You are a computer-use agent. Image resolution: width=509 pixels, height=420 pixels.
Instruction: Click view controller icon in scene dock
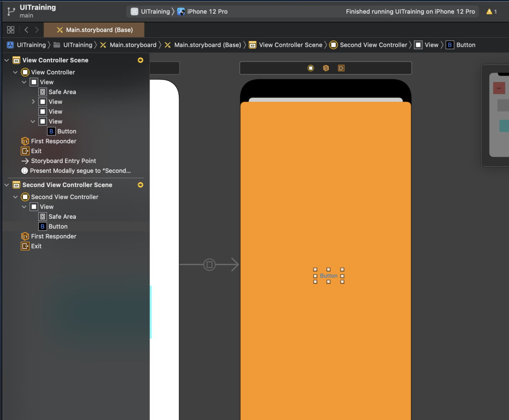pyautogui.click(x=310, y=68)
